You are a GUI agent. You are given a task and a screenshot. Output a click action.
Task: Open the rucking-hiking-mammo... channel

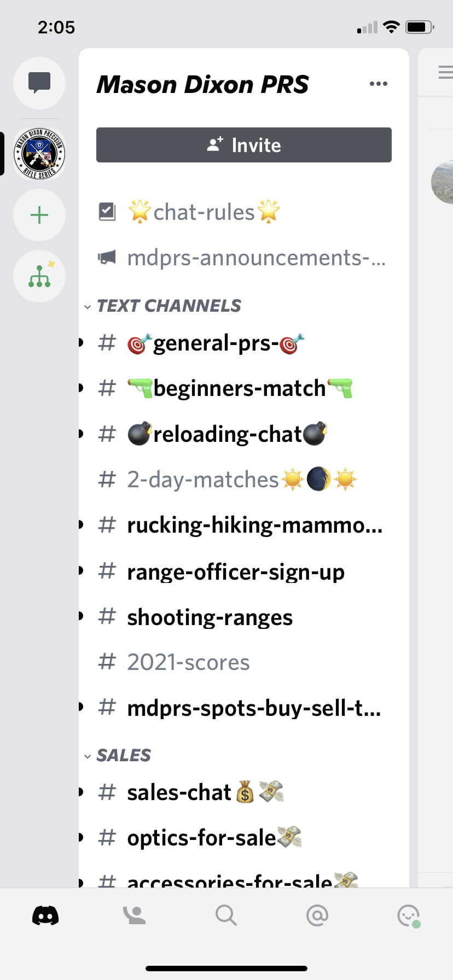[244, 525]
